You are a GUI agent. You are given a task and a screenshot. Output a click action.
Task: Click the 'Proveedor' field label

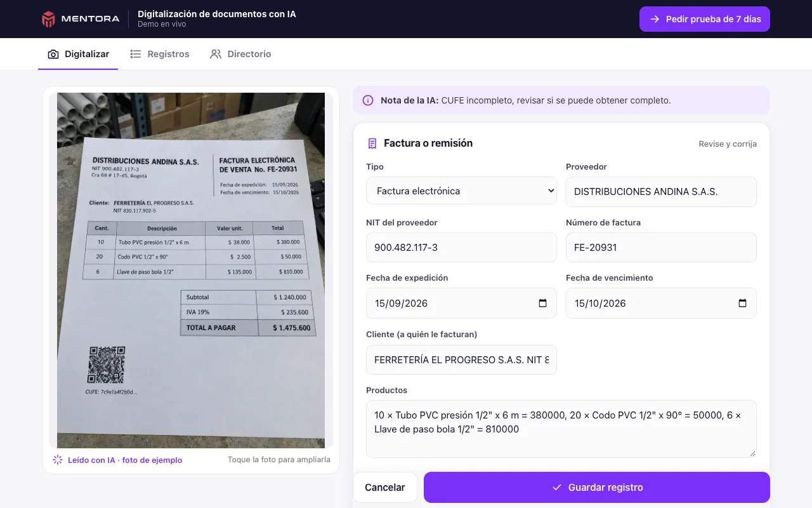coord(586,167)
